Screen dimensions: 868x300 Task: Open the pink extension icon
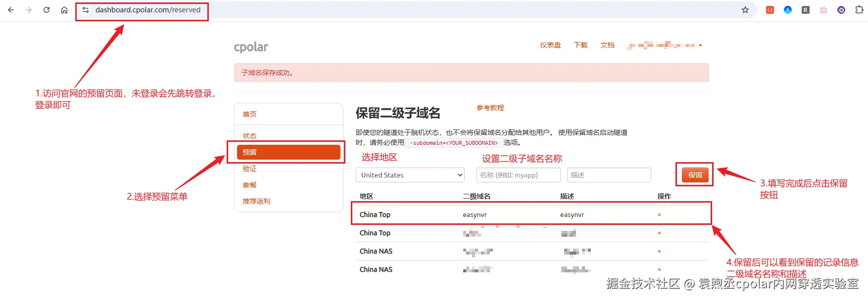823,10
